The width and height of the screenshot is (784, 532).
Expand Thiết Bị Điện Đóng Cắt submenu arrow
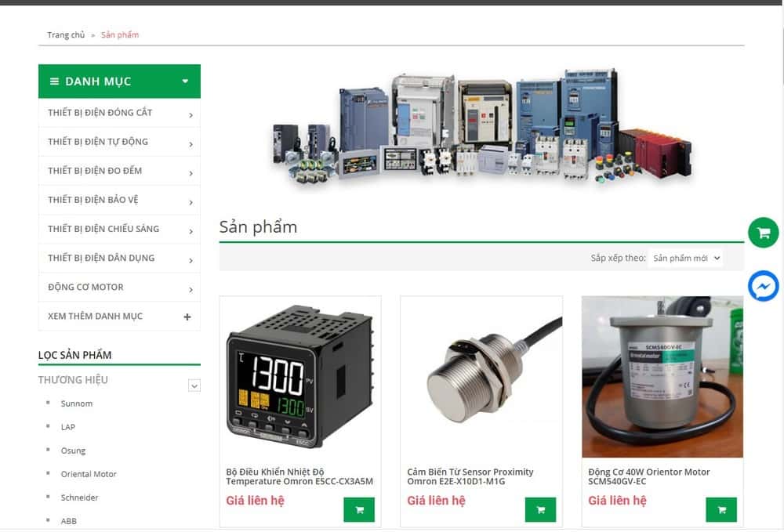click(x=191, y=115)
